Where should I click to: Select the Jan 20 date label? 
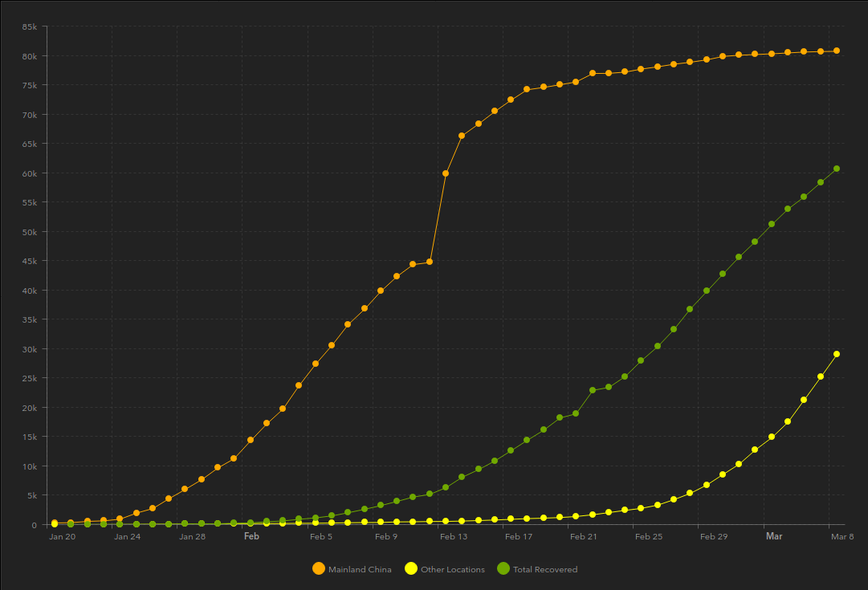(x=63, y=537)
